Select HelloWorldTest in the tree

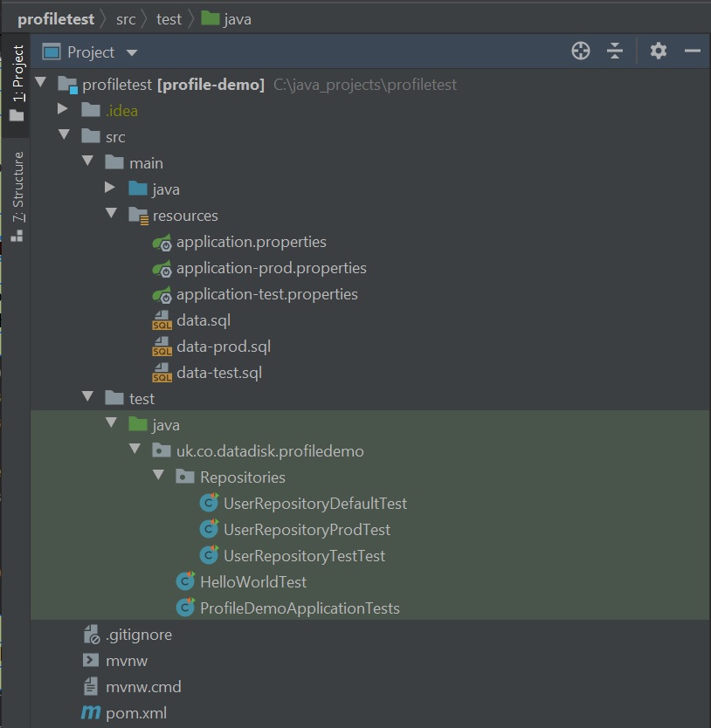(252, 582)
